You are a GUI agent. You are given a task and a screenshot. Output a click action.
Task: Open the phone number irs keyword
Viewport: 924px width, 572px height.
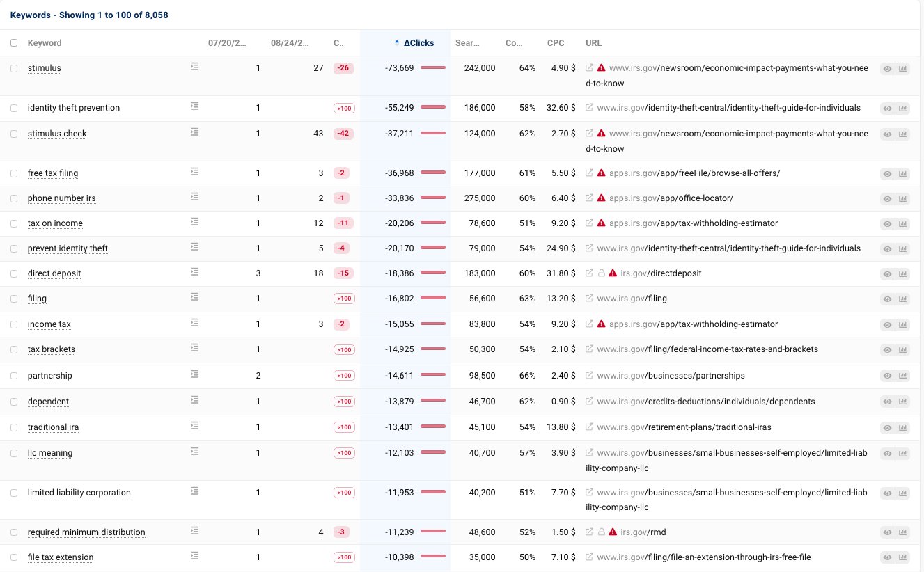62,198
